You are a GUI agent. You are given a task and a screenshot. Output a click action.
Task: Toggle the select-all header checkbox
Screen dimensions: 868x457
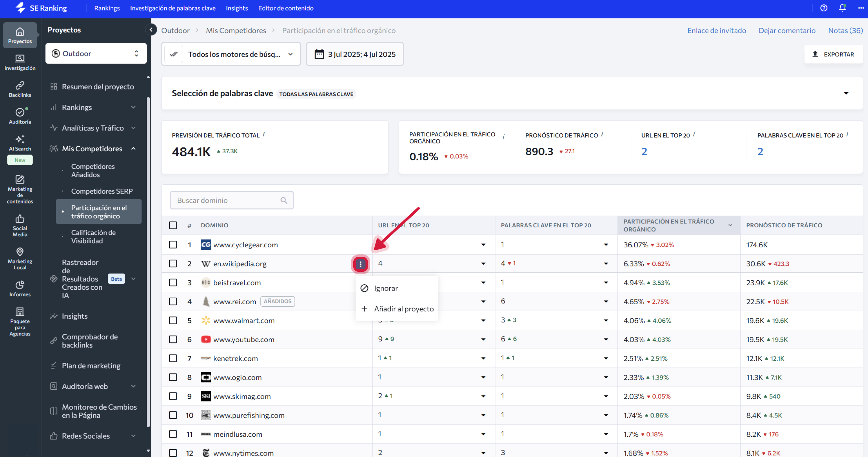(173, 225)
